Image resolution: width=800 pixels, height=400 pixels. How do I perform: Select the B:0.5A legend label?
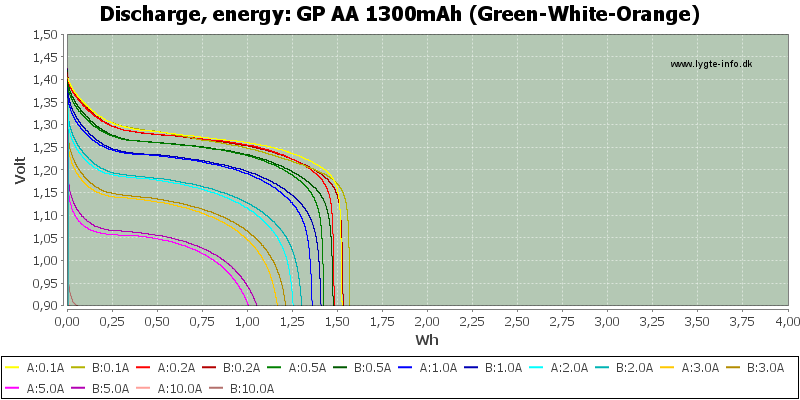click(372, 367)
